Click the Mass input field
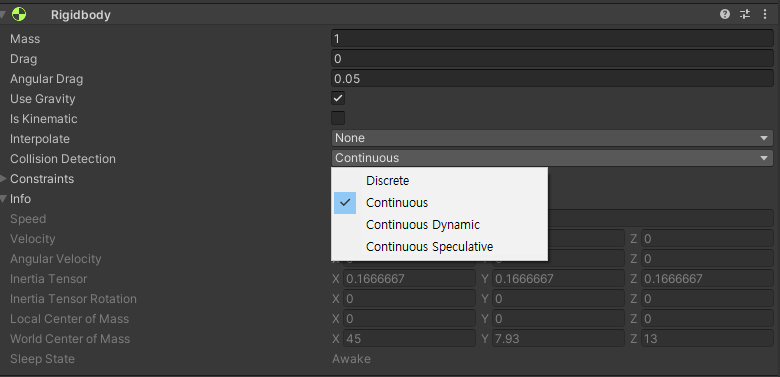Screen dimensions: 780x377 tap(552, 38)
